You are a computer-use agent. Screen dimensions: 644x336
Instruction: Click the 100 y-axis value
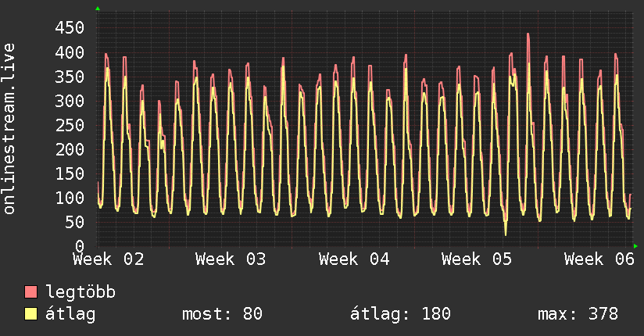(70, 198)
